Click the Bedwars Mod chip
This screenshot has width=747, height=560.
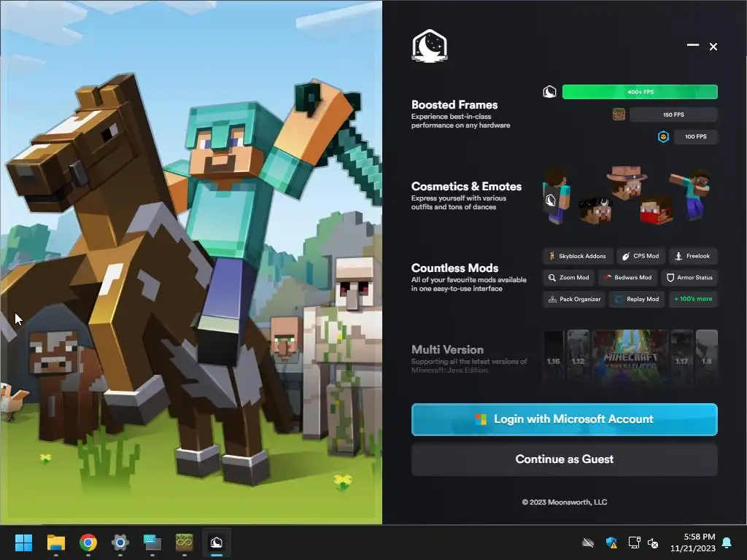pos(627,278)
